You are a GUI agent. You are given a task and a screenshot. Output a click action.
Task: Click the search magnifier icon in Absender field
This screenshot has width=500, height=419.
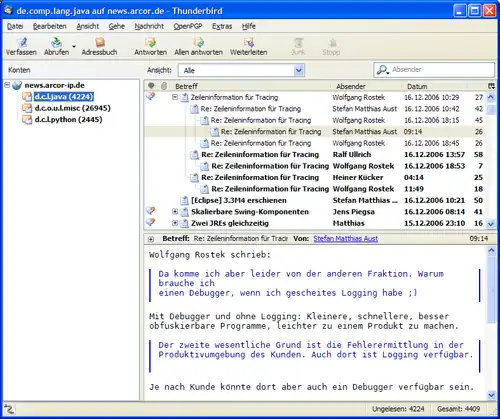click(x=382, y=70)
